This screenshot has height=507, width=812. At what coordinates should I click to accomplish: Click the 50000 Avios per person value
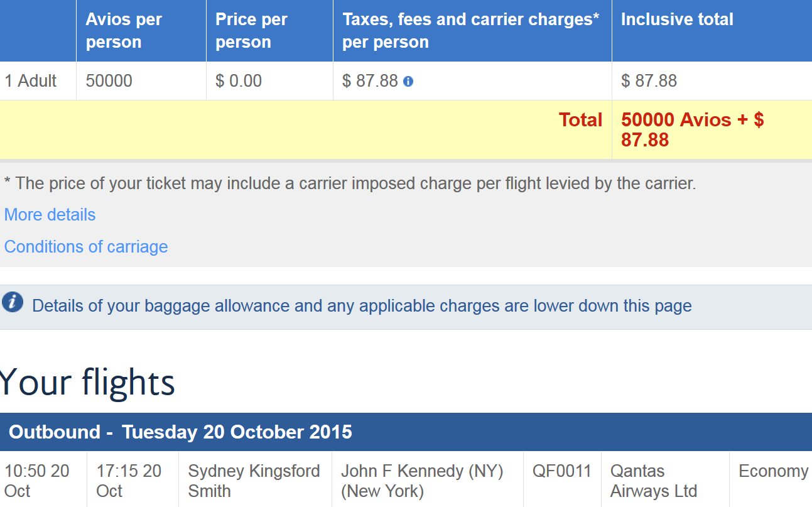tap(109, 81)
